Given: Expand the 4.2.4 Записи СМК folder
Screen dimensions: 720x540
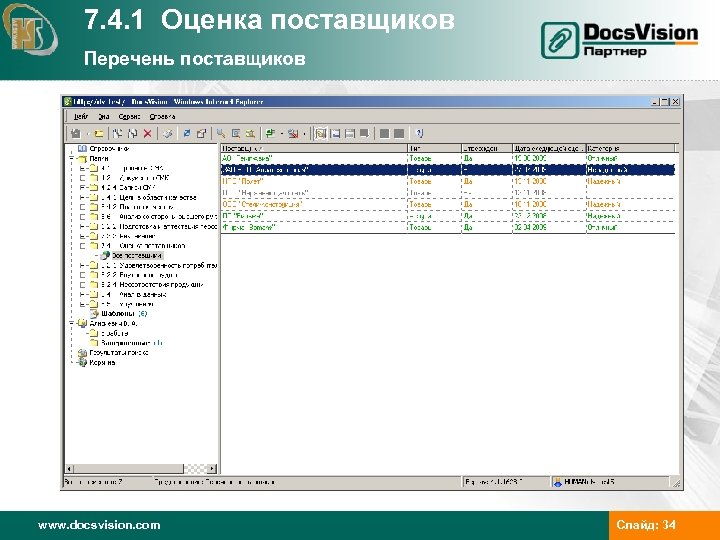Looking at the screenshot, I should click(82, 187).
